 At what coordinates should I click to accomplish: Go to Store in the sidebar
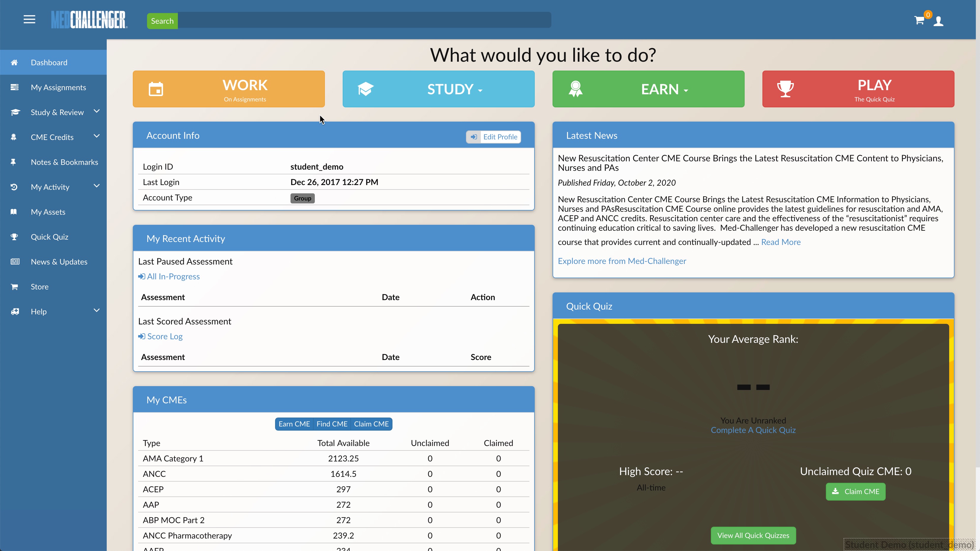click(x=53, y=286)
